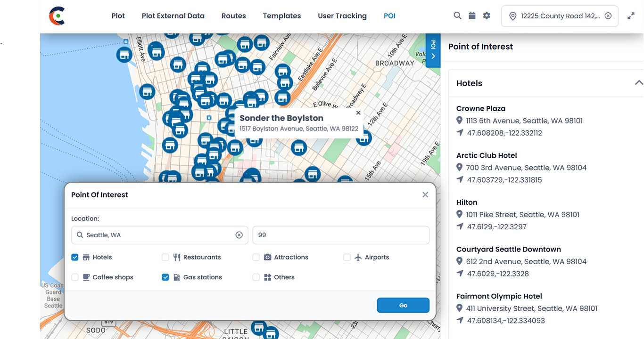Image resolution: width=644 pixels, height=339 pixels.
Task: Check the Attractions checkbox
Action: [x=256, y=258]
